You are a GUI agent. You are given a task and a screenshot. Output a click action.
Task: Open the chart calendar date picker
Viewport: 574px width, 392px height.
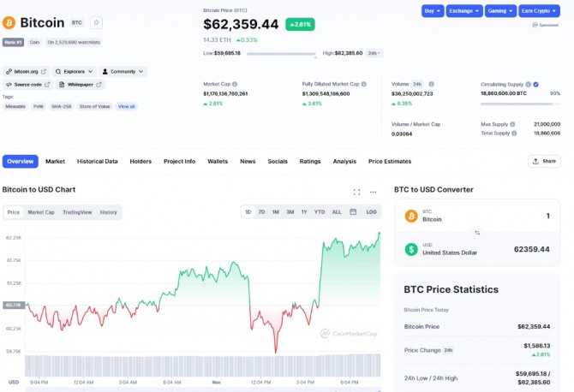353,211
